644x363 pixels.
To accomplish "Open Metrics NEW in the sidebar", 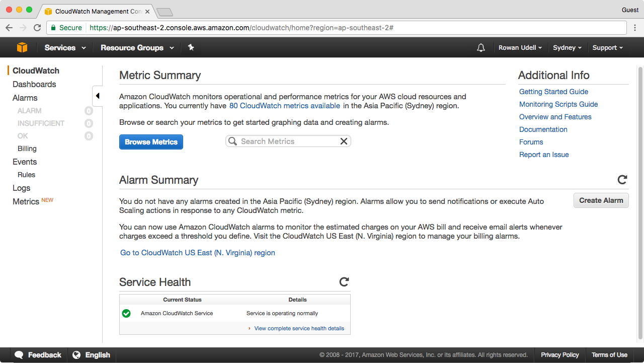I will click(x=33, y=201).
